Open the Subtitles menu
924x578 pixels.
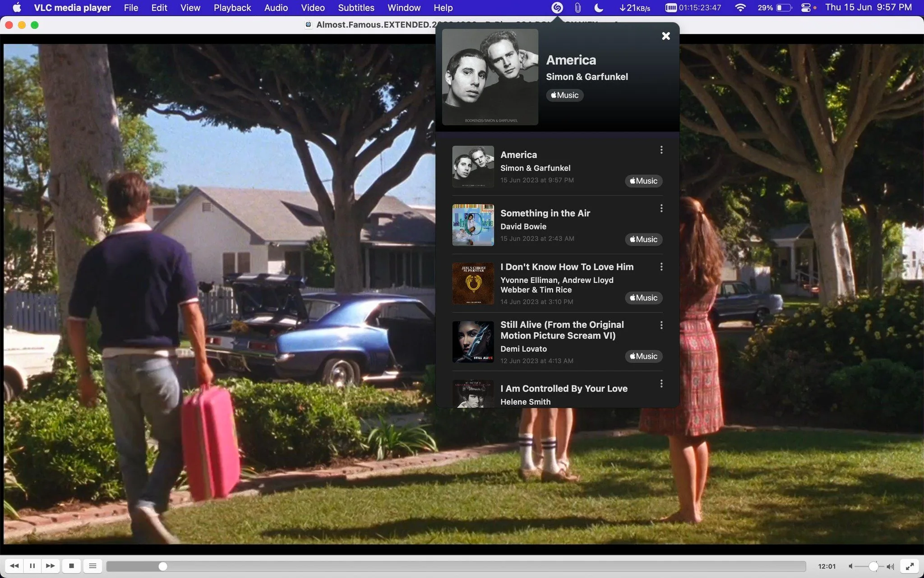pos(356,8)
